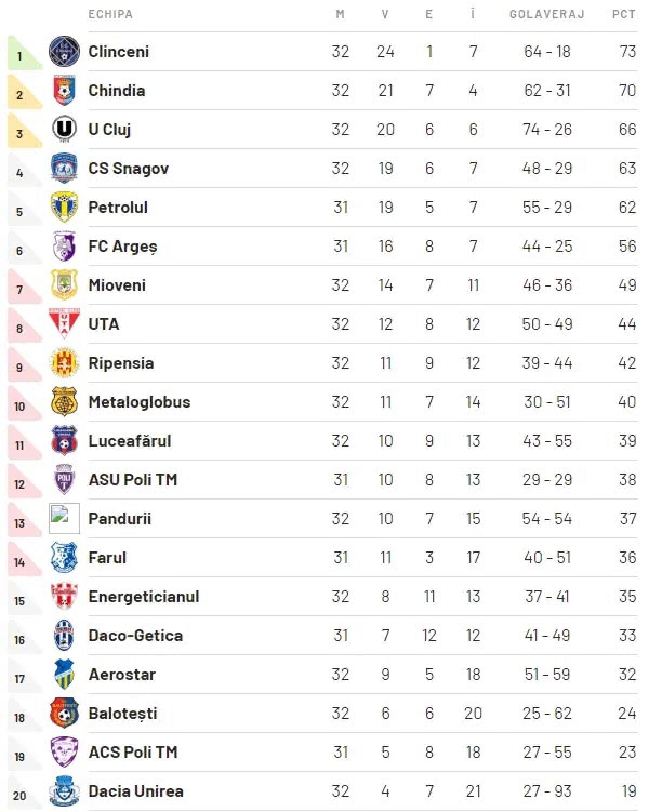649x812 pixels.
Task: Open the FC Argeș team link
Action: click(122, 246)
